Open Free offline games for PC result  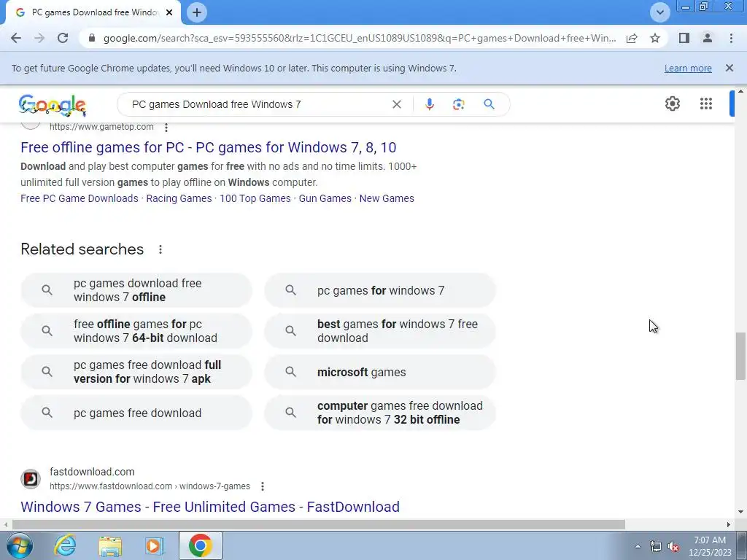tap(208, 147)
